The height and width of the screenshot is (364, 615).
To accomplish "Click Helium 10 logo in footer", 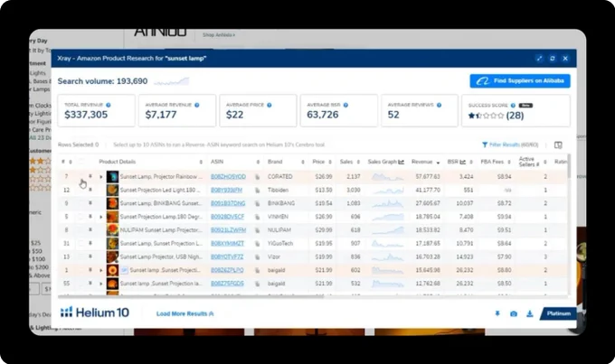I will [x=95, y=313].
